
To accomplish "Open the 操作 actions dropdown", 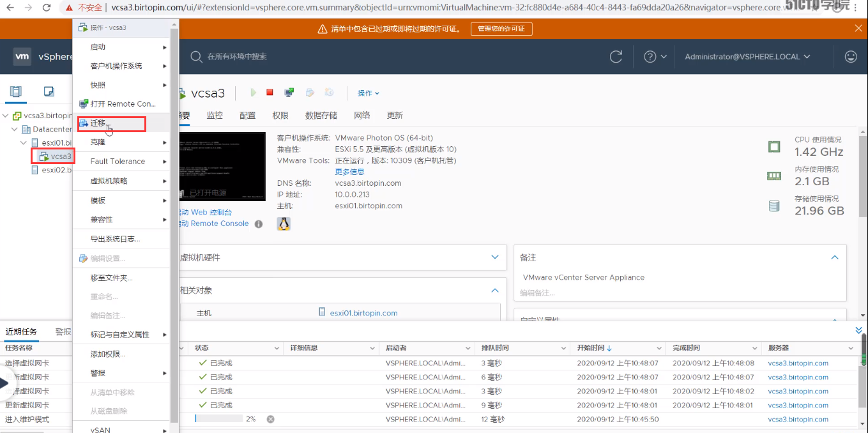I will [x=369, y=93].
